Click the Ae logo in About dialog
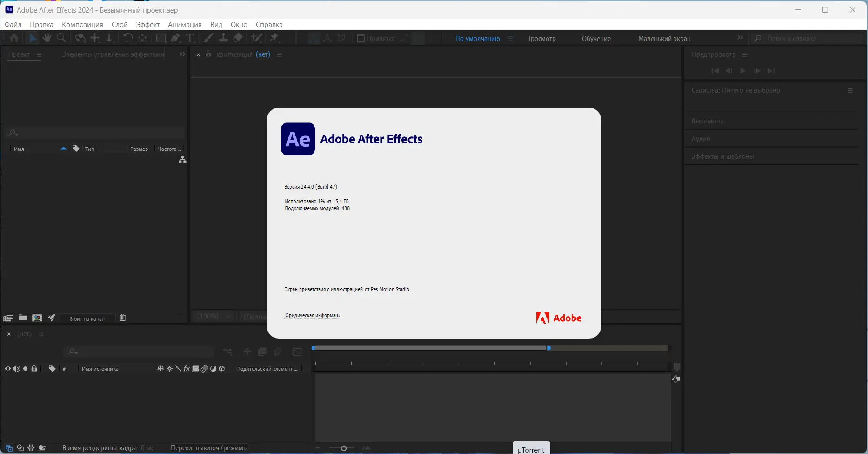Image resolution: width=868 pixels, height=454 pixels. [298, 139]
